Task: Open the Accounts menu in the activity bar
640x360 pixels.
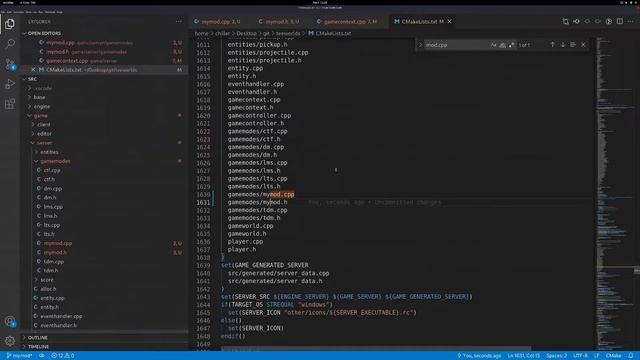Action: coord(10,322)
